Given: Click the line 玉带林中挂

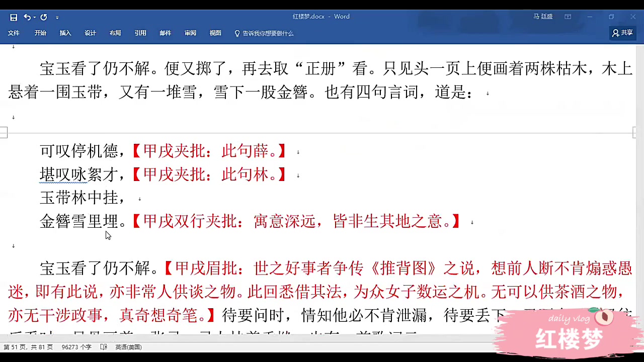Looking at the screenshot, I should 79,198.
